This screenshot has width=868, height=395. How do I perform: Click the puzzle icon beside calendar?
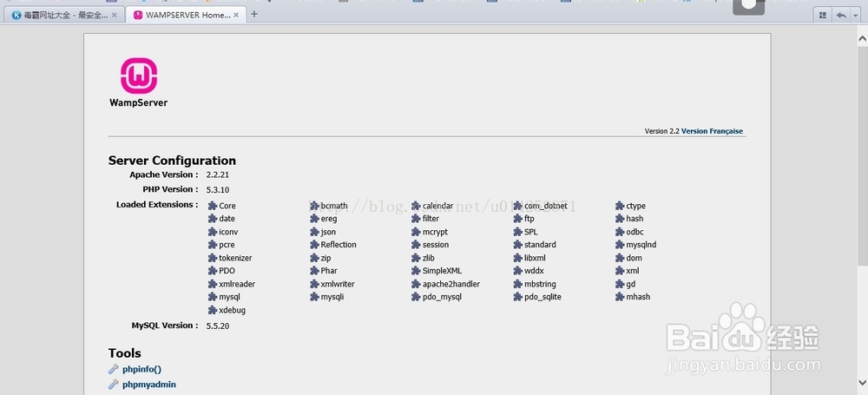[417, 206]
